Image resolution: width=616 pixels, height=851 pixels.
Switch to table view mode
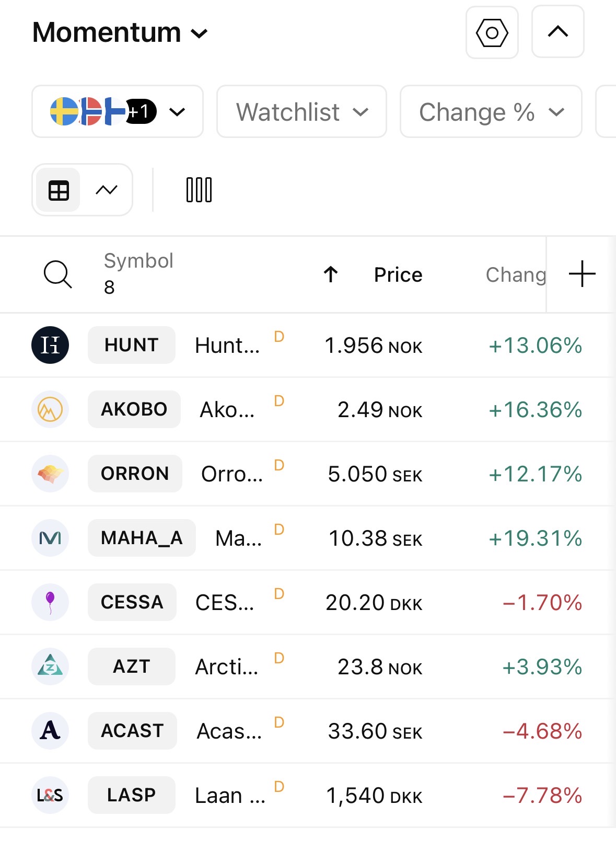point(59,190)
